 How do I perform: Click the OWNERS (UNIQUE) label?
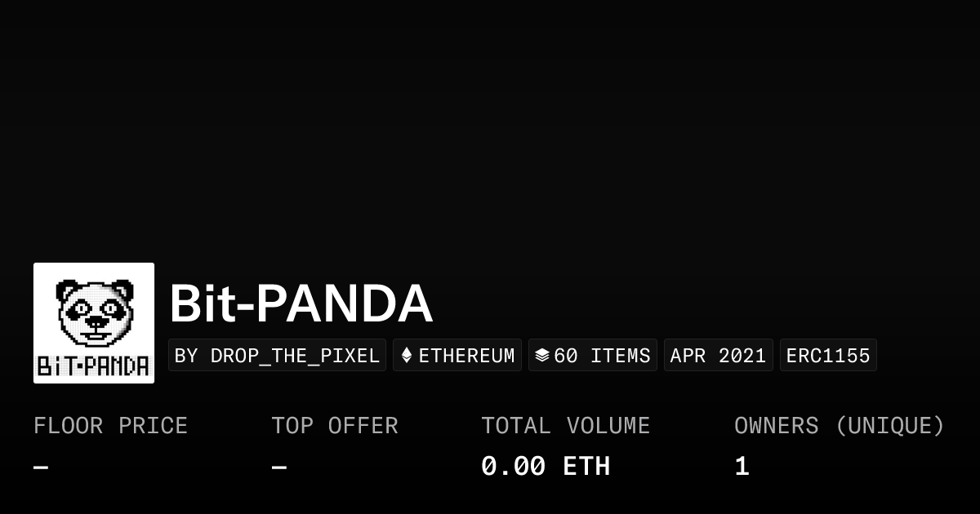[839, 426]
